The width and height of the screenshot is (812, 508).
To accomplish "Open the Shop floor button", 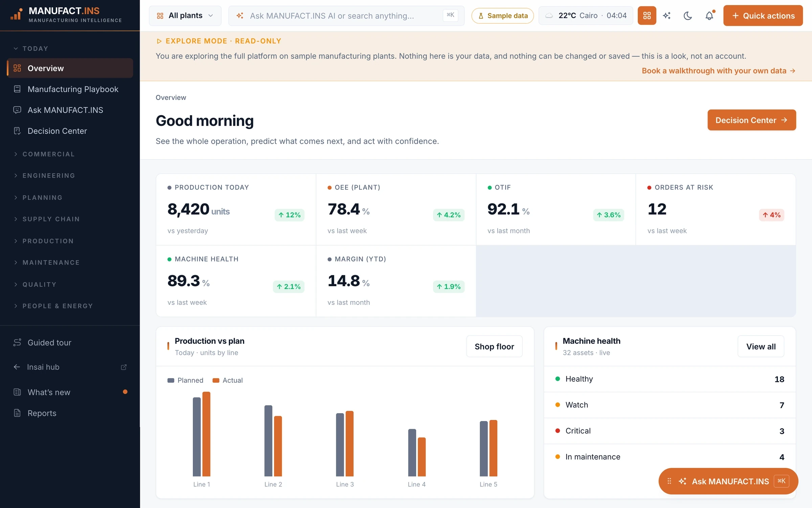I will tap(494, 346).
